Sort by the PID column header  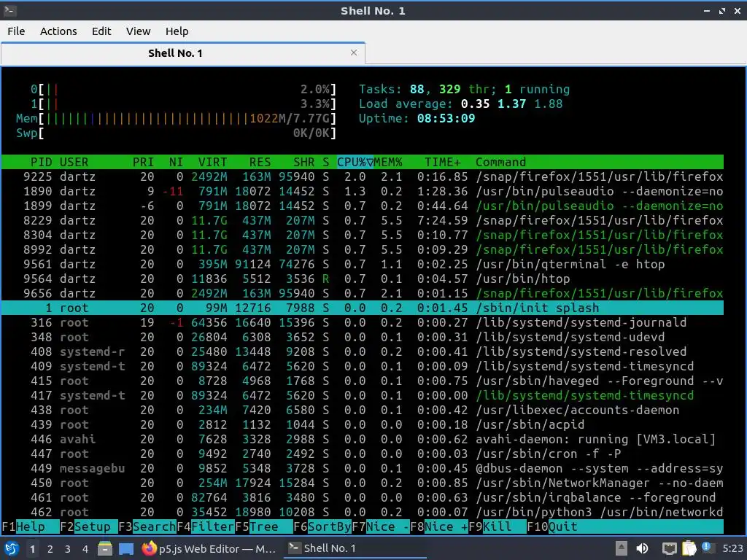pos(41,162)
